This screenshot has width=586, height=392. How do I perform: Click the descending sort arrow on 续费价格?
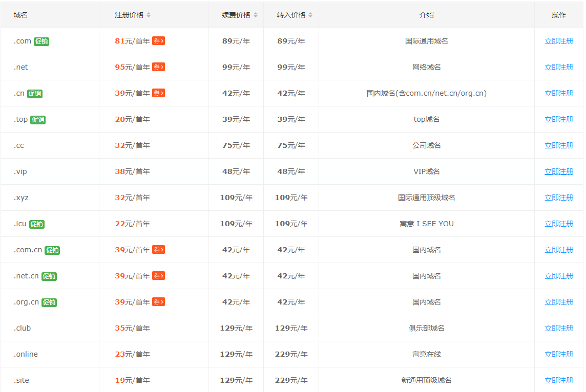click(255, 16)
